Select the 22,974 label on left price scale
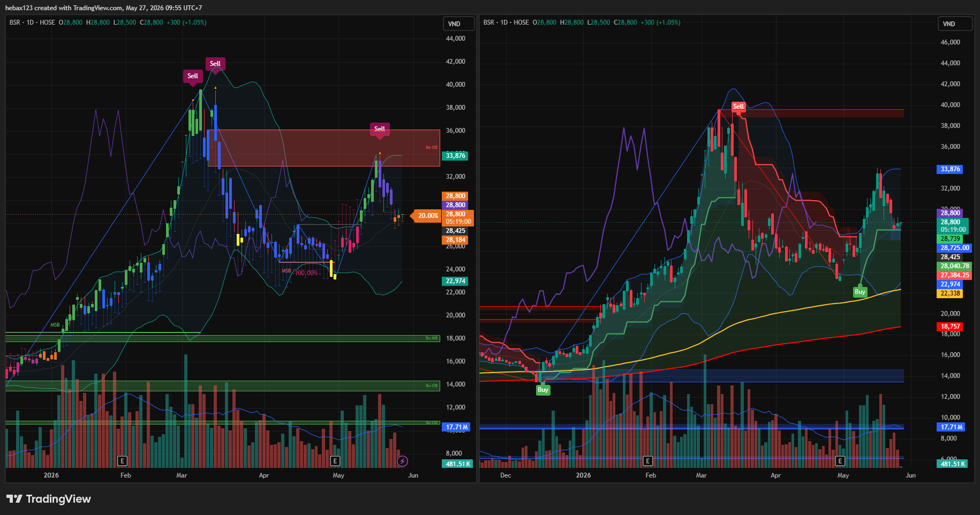Screen dimensions: 980x515 pos(455,281)
